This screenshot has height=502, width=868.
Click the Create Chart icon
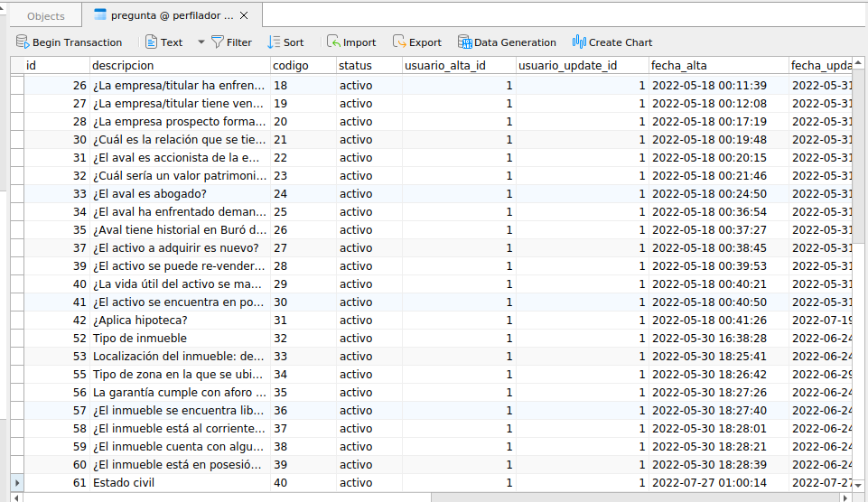coord(579,42)
